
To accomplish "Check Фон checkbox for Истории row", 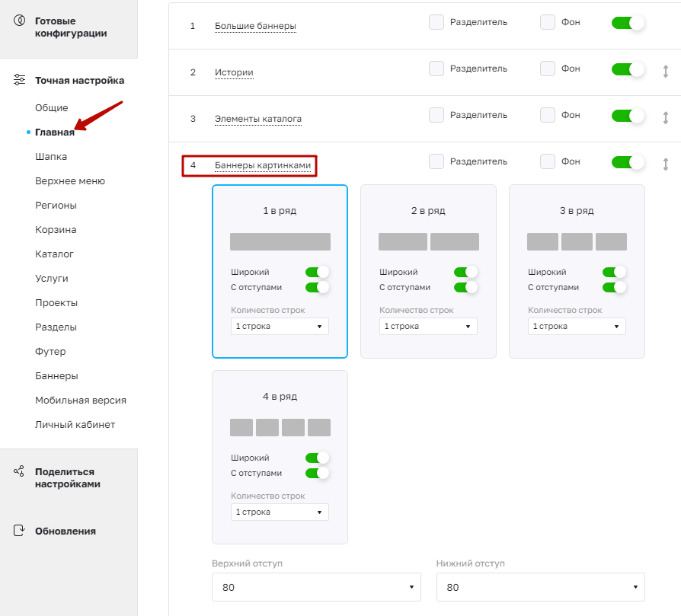I will coord(548,69).
